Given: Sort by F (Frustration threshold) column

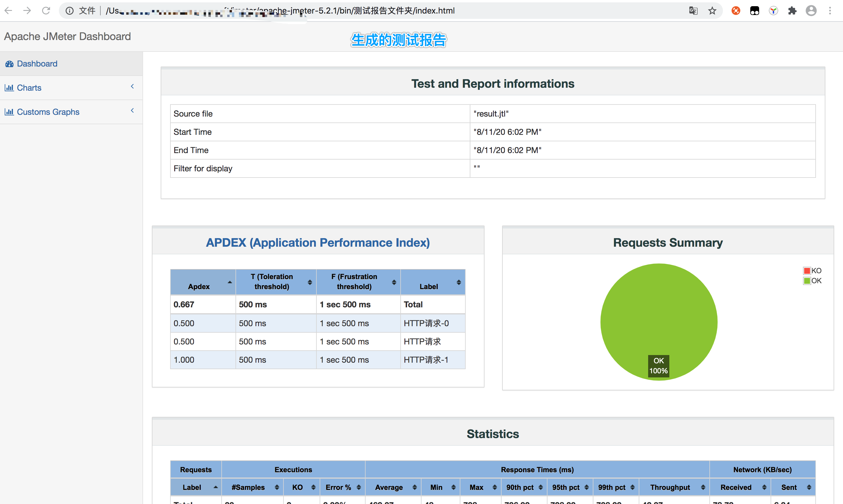Looking at the screenshot, I should (358, 282).
